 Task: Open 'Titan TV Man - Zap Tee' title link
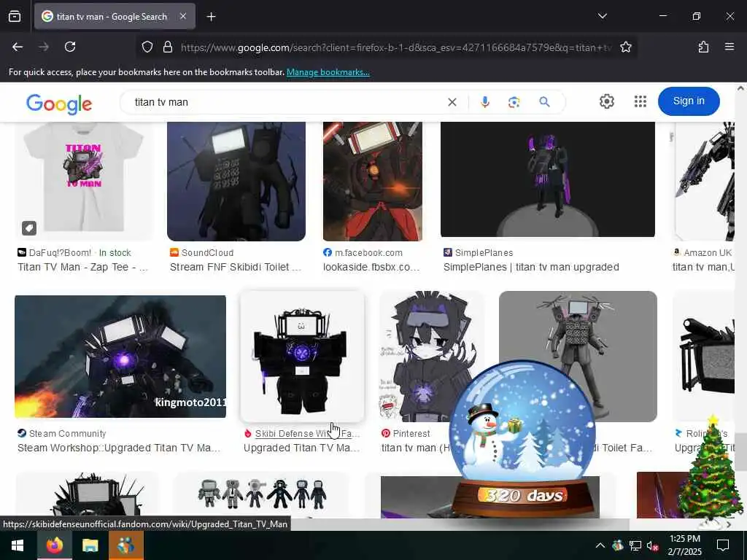[x=82, y=267]
